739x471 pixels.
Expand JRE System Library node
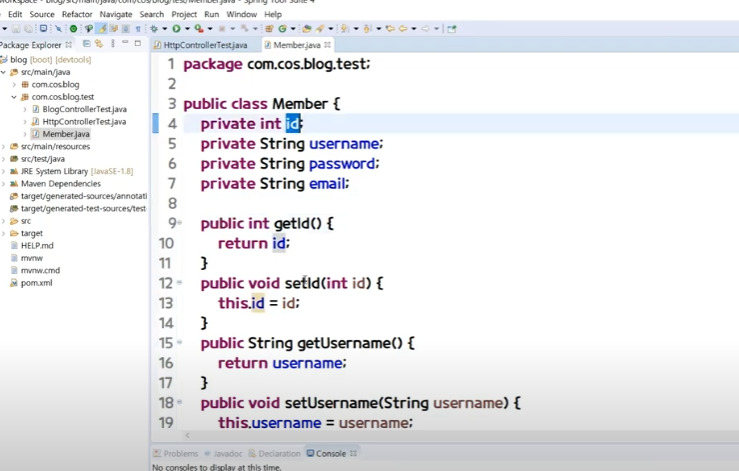click(4, 171)
